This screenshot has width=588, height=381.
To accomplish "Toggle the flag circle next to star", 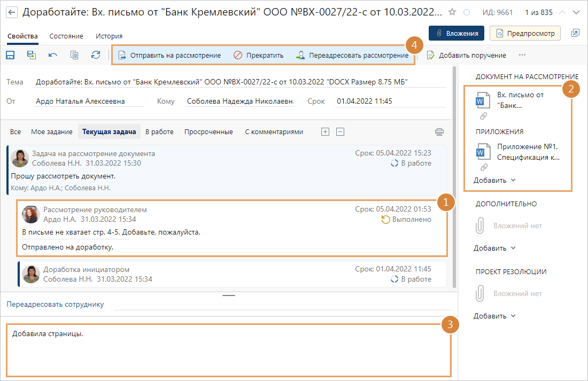I will pyautogui.click(x=467, y=12).
